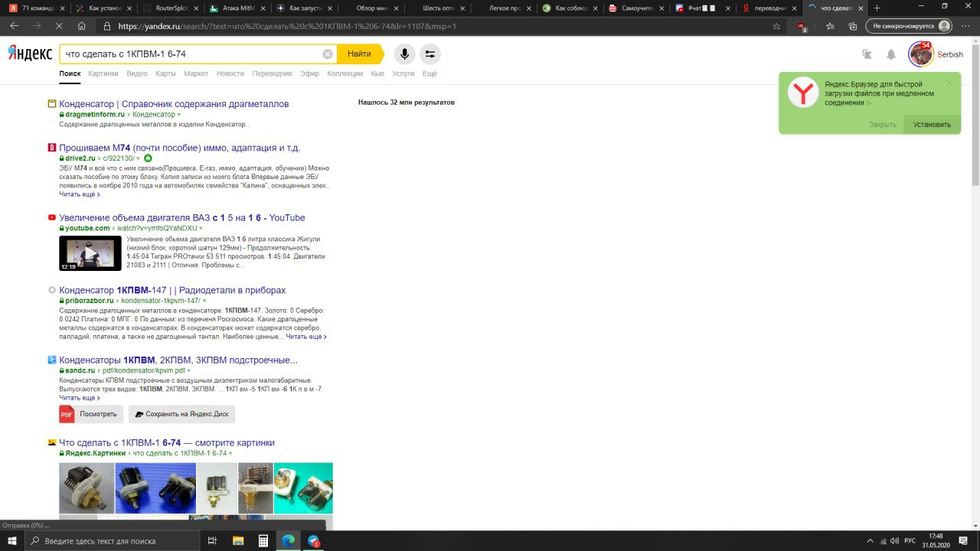Switch to the Карты search tab

tap(165, 73)
